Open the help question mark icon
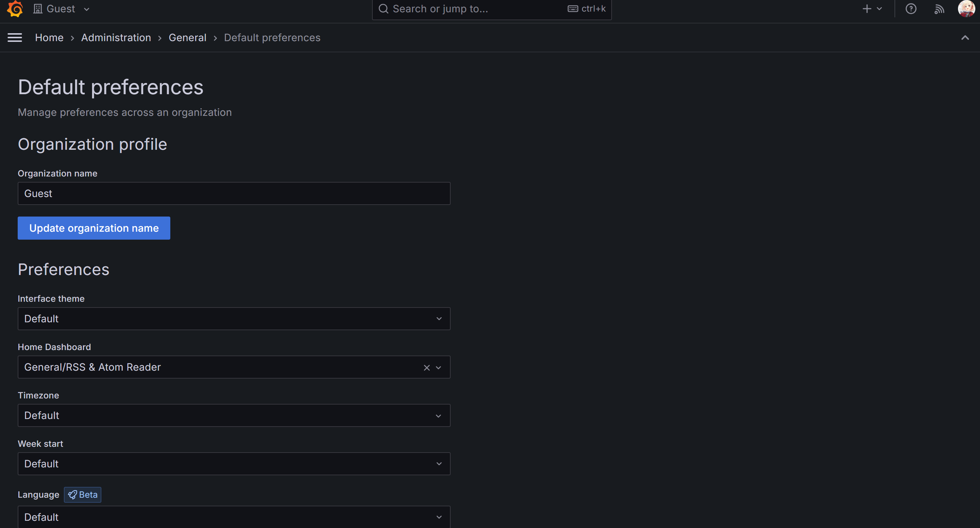 click(911, 9)
